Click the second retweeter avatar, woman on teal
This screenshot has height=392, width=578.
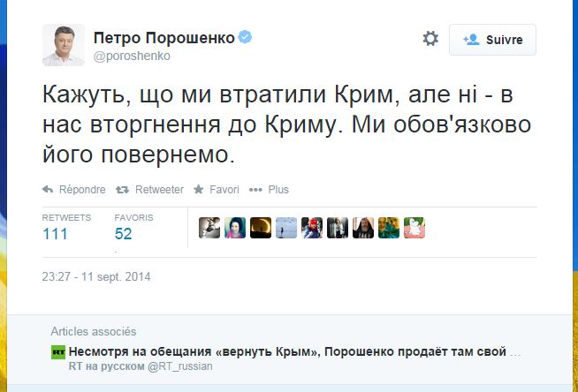click(x=235, y=227)
